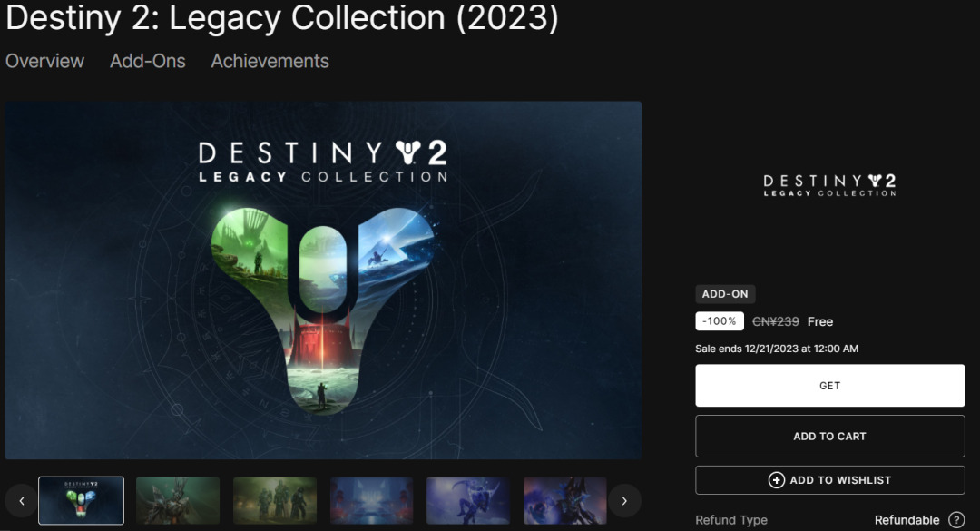Click the GET button
This screenshot has height=531, width=980.
pyautogui.click(x=830, y=386)
